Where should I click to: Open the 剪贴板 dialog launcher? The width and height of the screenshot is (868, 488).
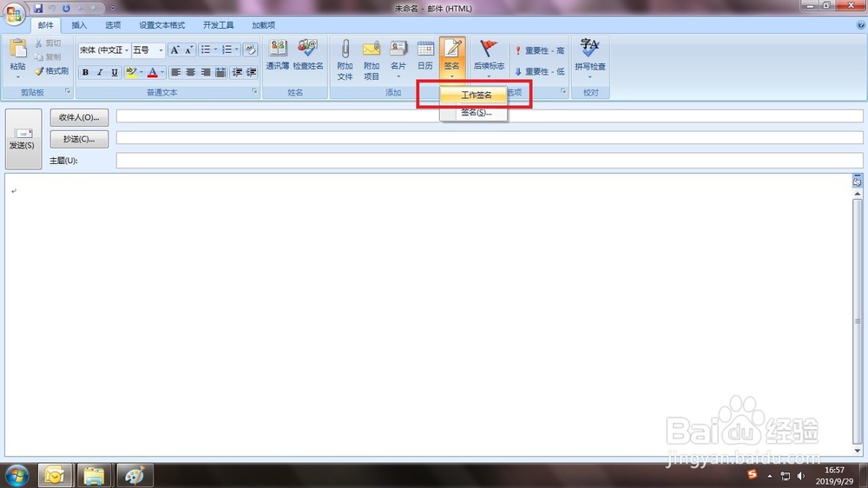68,91
